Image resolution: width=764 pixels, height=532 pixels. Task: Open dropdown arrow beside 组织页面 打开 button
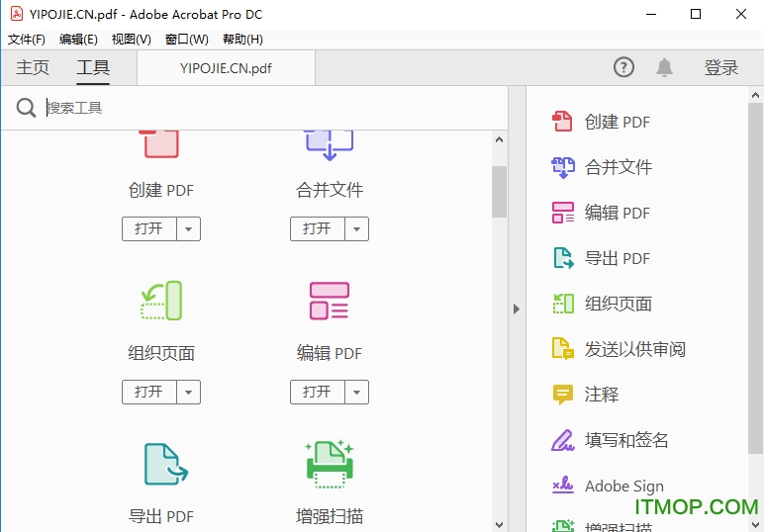click(x=189, y=392)
